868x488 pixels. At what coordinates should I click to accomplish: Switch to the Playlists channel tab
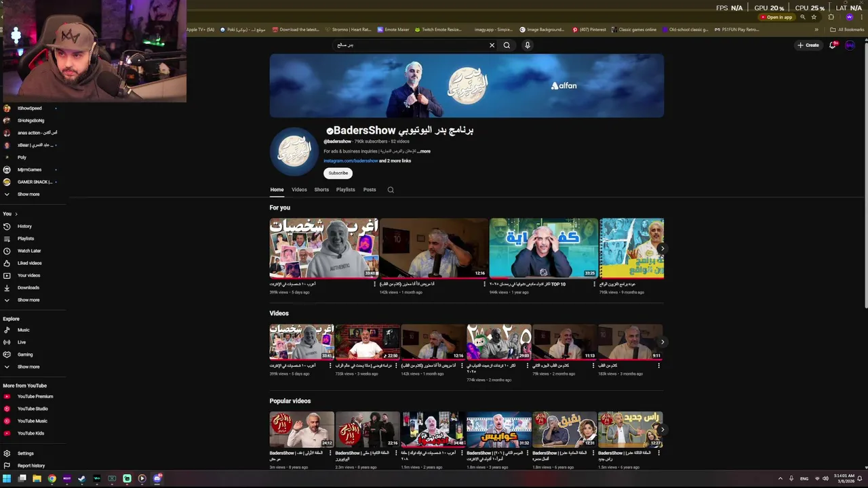345,190
